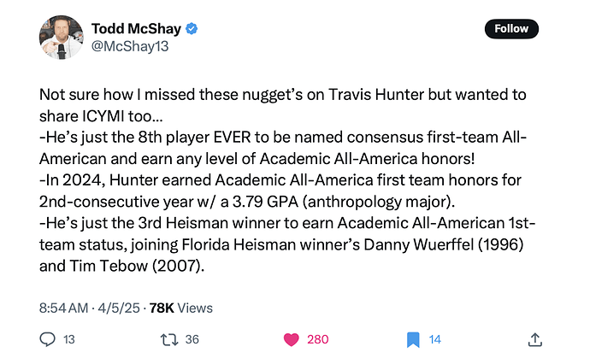View analytics via 78K Views
The image size is (590, 364).
pyautogui.click(x=181, y=308)
